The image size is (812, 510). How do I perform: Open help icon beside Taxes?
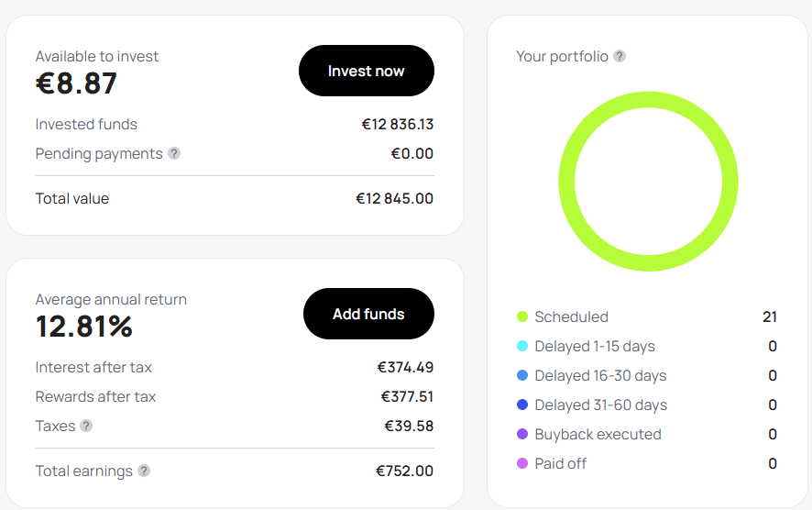pyautogui.click(x=86, y=426)
